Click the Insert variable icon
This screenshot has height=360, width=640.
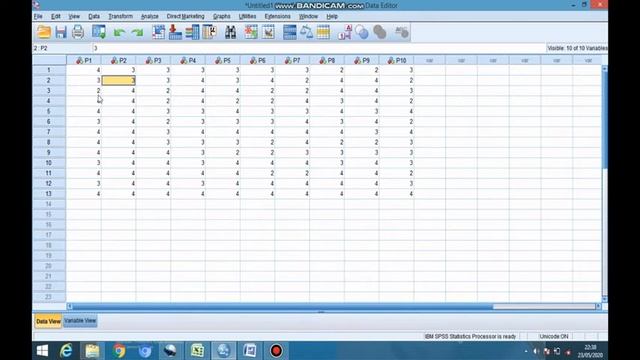point(268,32)
